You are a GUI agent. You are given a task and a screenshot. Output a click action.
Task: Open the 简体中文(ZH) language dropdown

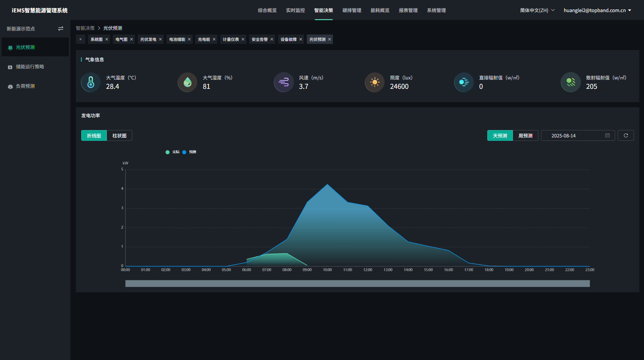click(537, 10)
